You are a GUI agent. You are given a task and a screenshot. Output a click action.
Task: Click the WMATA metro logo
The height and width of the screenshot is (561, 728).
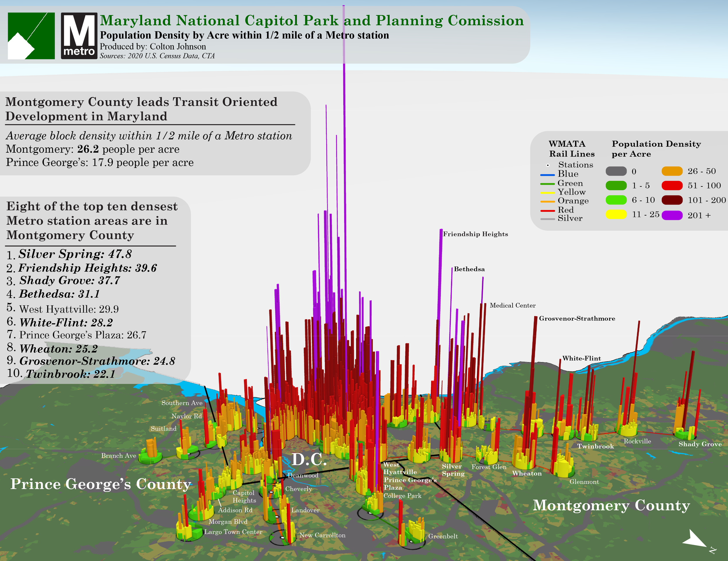pyautogui.click(x=79, y=36)
